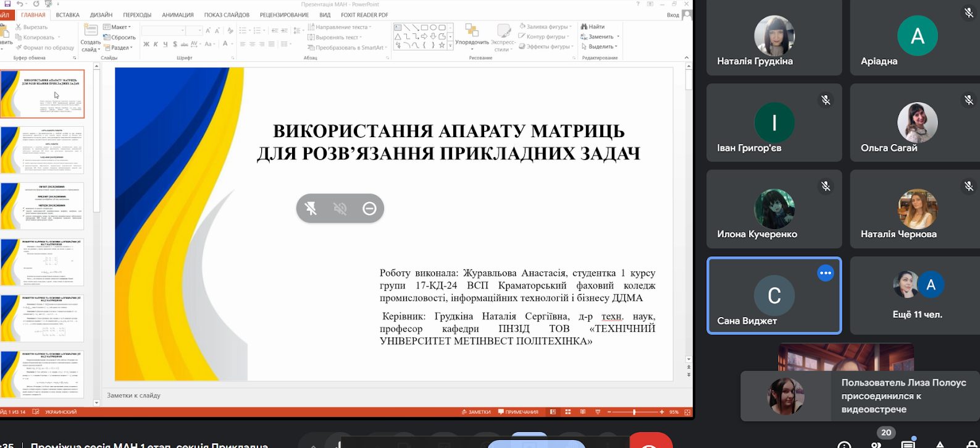Open the three-dot options on the Сана Виджет tile
Viewport: 980px width, 448px height.
(825, 273)
